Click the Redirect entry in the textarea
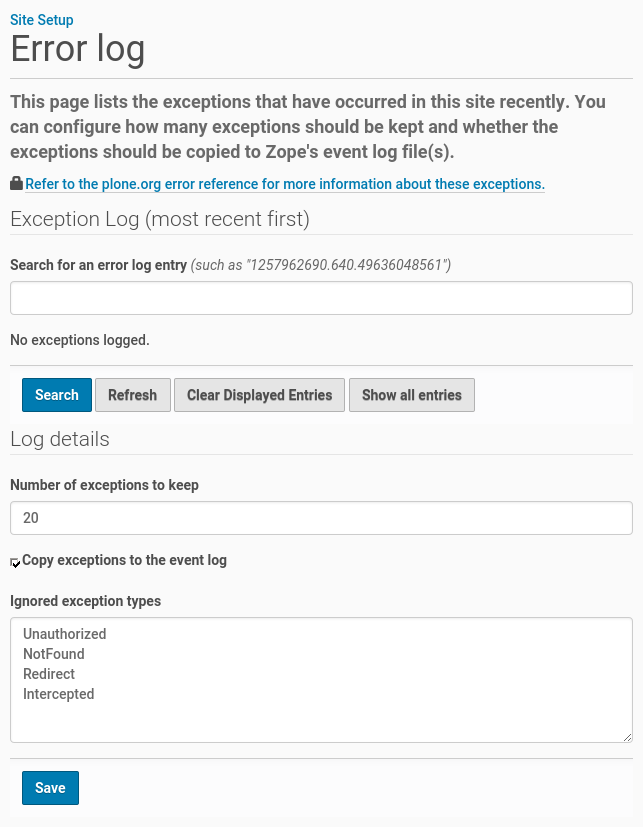This screenshot has height=827, width=643. [x=49, y=674]
